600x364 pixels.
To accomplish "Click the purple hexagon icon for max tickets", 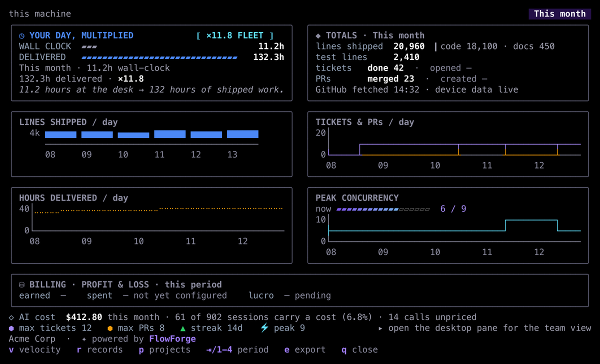I will coord(11,328).
